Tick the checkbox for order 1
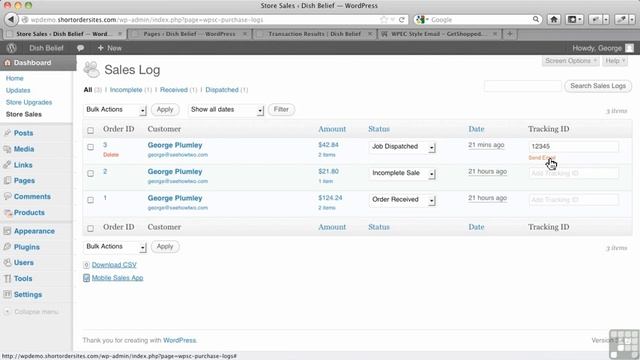The image size is (640, 360). (x=91, y=200)
